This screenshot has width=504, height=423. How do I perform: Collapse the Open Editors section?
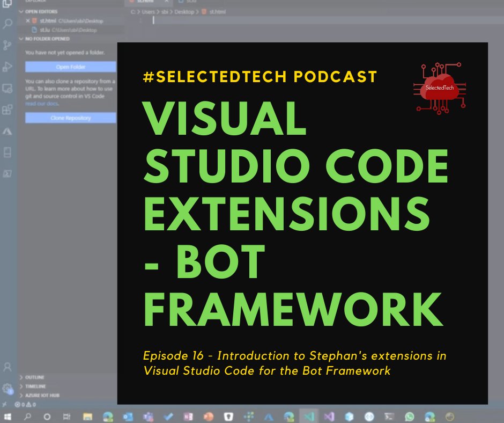pyautogui.click(x=71, y=12)
